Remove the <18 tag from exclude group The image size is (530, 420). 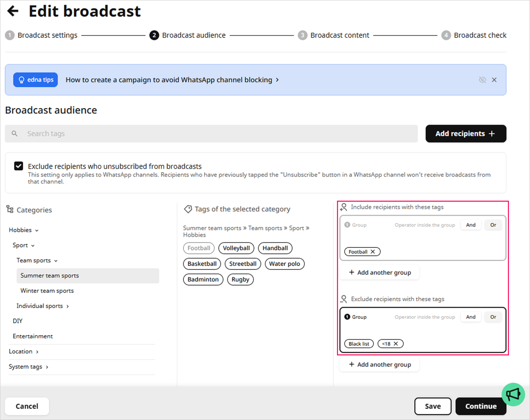396,344
